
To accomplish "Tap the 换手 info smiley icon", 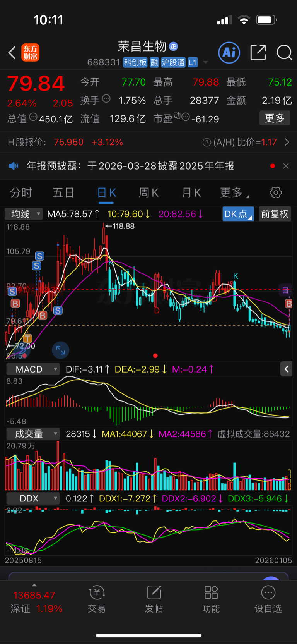I will (x=106, y=99).
